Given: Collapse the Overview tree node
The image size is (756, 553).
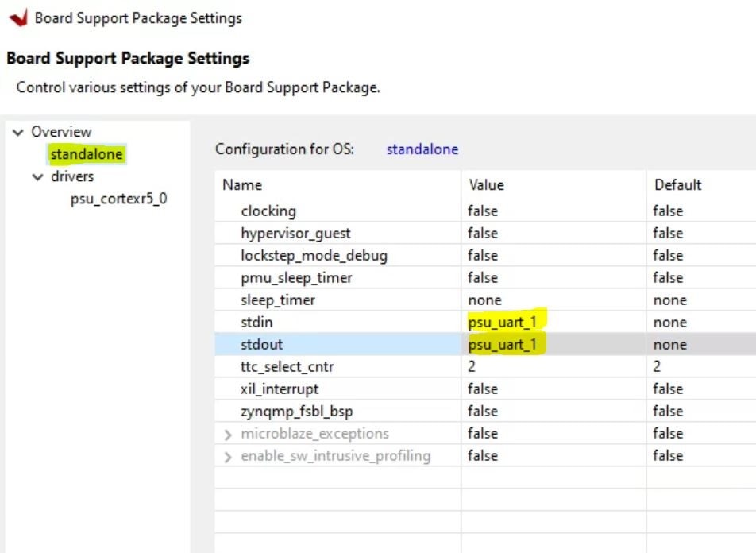Looking at the screenshot, I should coord(18,132).
